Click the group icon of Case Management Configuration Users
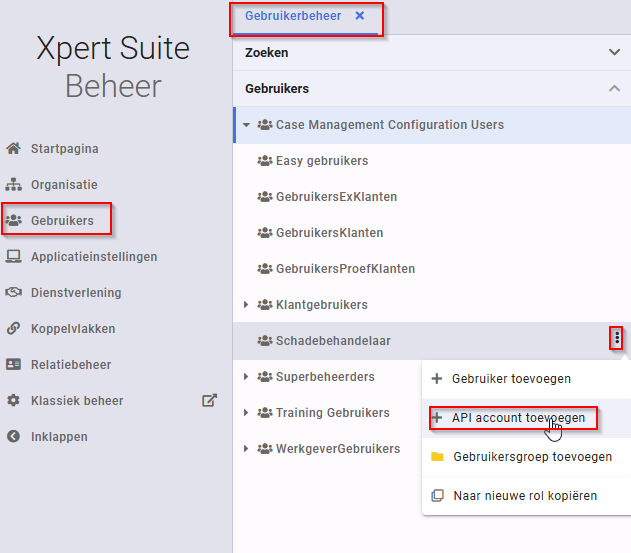The height and width of the screenshot is (553, 631). 265,125
